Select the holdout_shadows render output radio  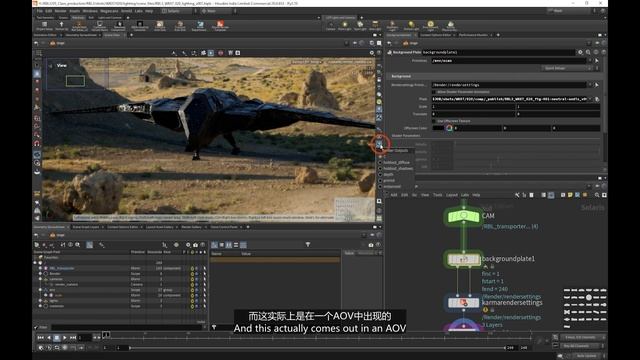click(x=380, y=168)
